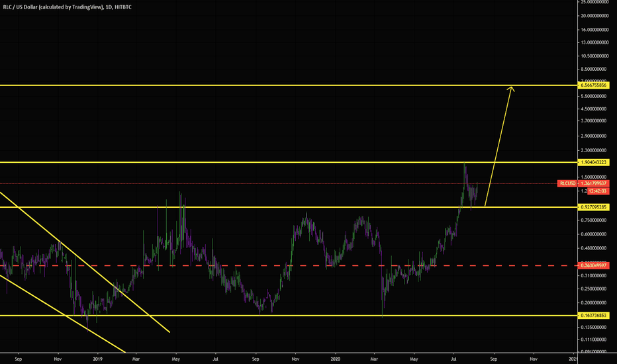The height and width of the screenshot is (364, 617).
Task: Click the 20.000000000 price axis tick
Action: [595, 16]
